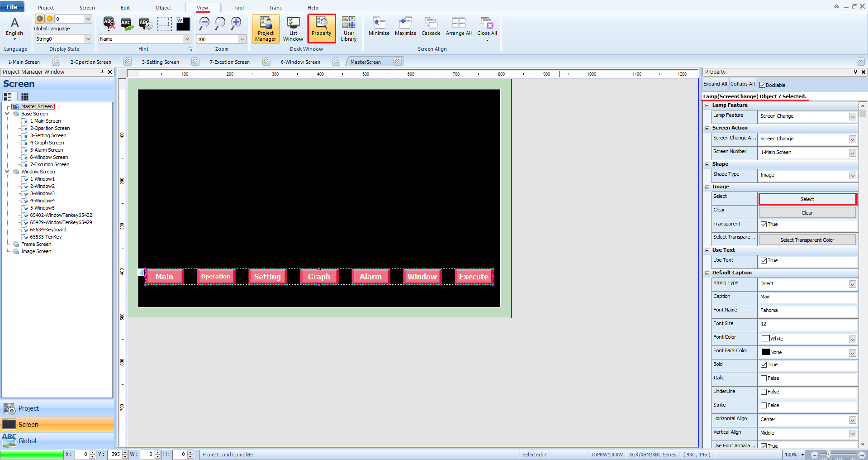Switch to the 3-Setting Screen tab

point(161,62)
